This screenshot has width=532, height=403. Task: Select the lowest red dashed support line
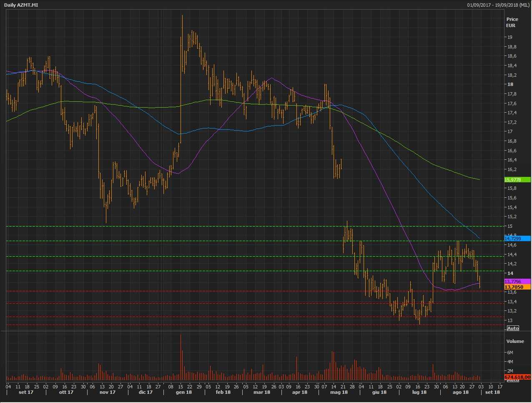(x=250, y=325)
